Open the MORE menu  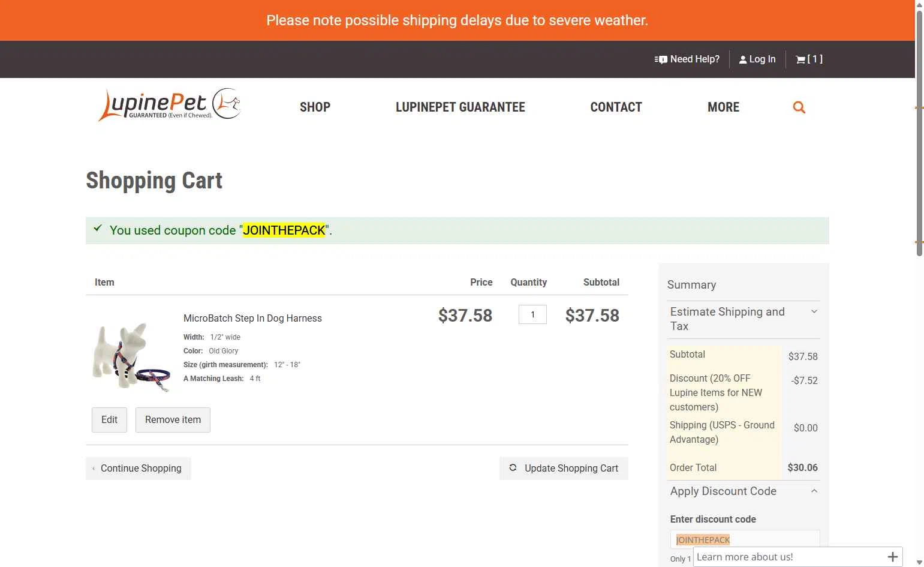(x=723, y=107)
